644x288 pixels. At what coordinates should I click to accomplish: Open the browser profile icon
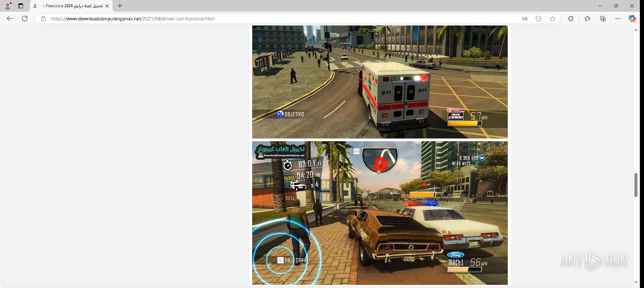point(8,6)
